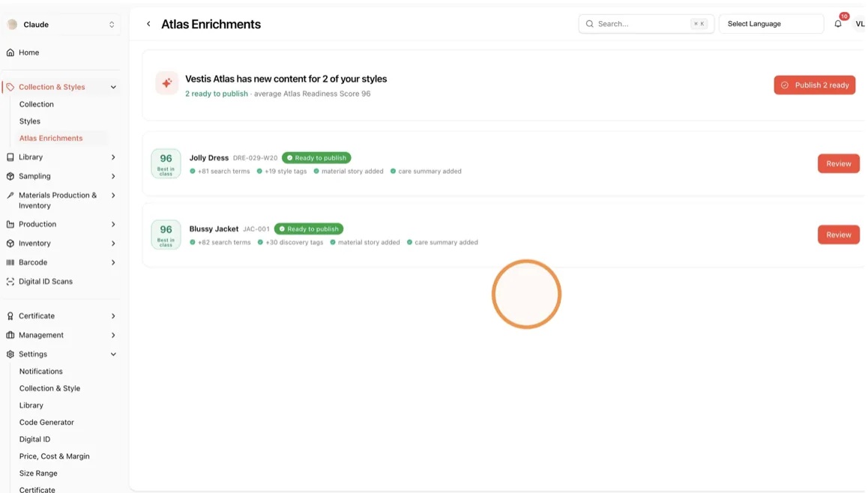
Task: Expand the Sampling section chevron
Action: click(x=113, y=176)
